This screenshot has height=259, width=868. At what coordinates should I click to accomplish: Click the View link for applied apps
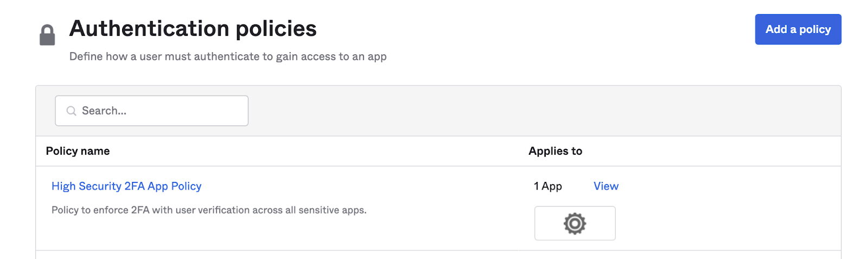tap(605, 186)
